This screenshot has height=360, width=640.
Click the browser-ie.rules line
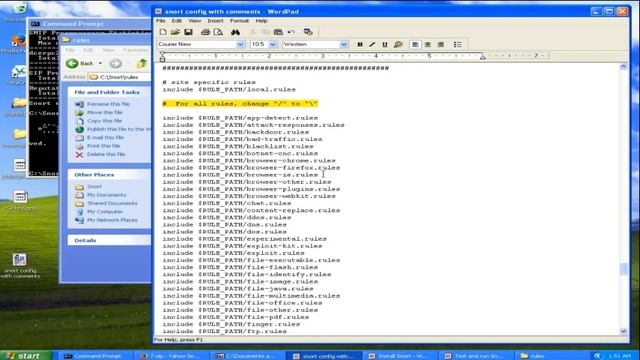point(240,175)
